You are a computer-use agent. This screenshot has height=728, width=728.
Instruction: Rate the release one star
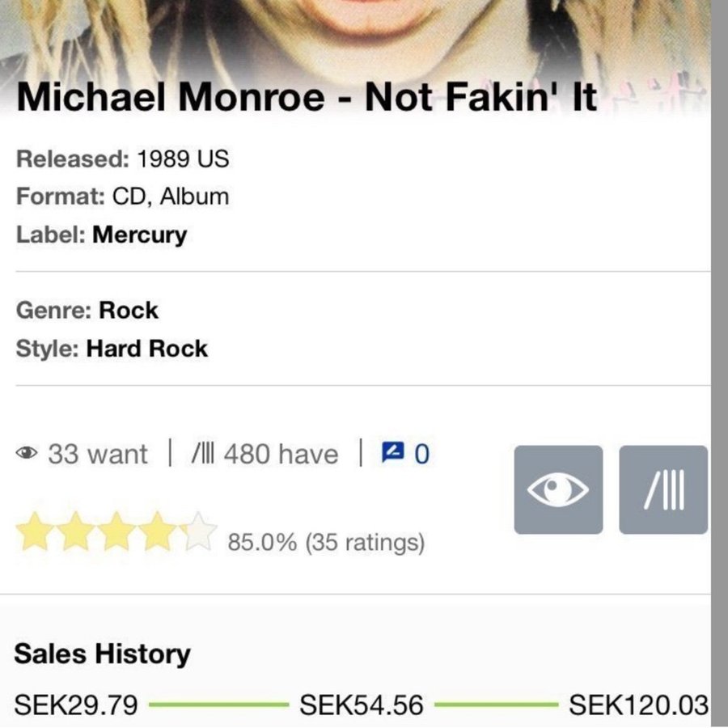(x=36, y=534)
